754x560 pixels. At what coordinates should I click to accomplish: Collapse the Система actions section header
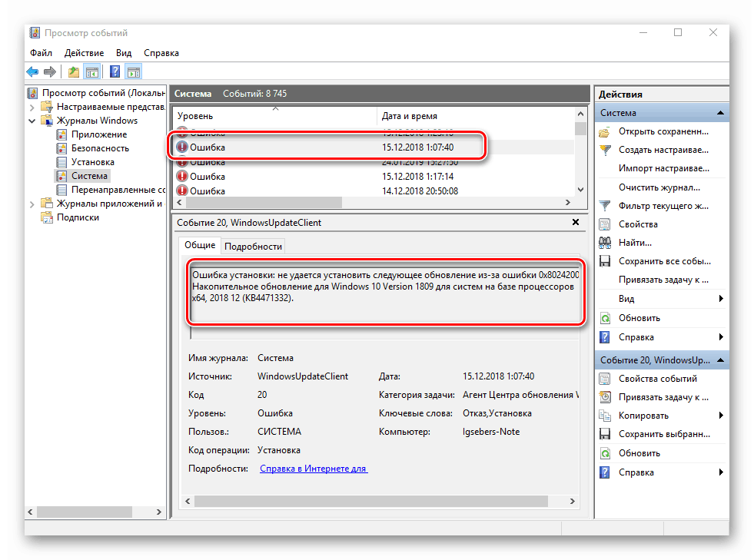click(x=720, y=113)
